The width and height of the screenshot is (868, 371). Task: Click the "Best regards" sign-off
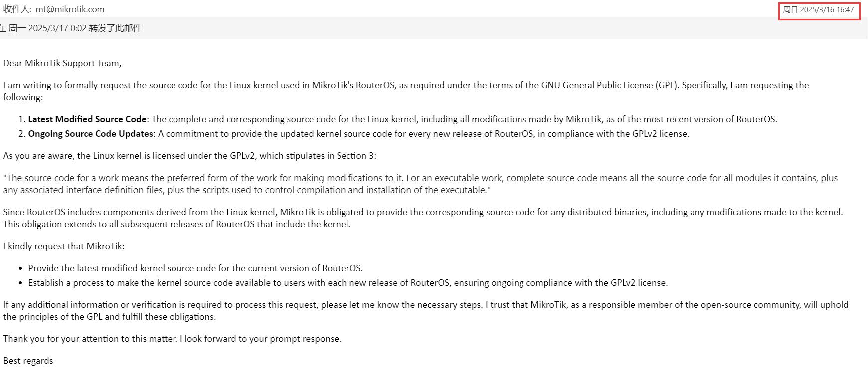28,361
